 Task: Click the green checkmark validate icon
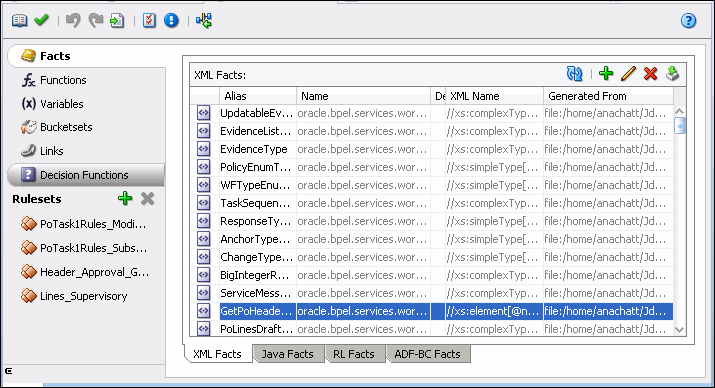41,20
